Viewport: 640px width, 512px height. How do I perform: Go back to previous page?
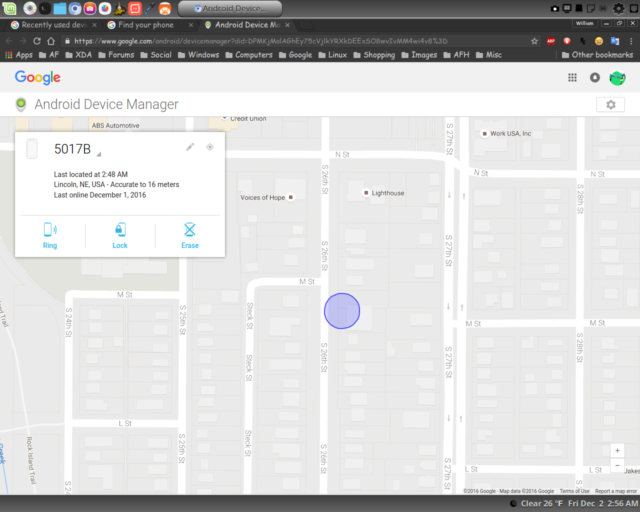point(9,41)
